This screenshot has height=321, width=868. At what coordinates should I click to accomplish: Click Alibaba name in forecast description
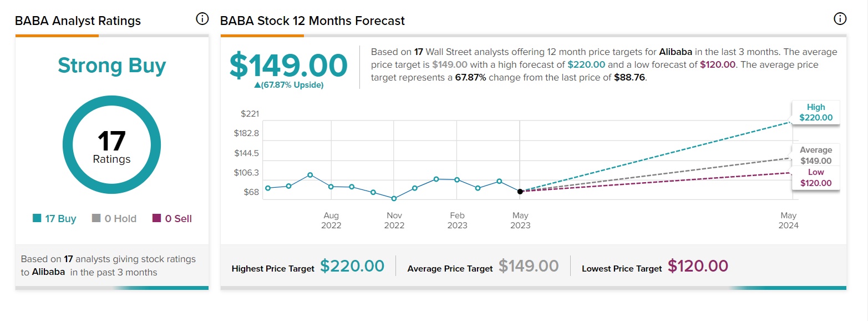[x=675, y=52]
